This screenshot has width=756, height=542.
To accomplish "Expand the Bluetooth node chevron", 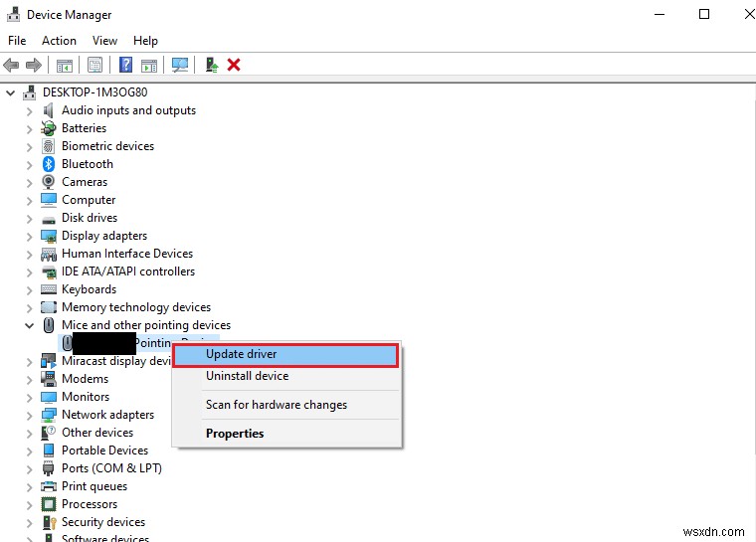I will pos(30,165).
